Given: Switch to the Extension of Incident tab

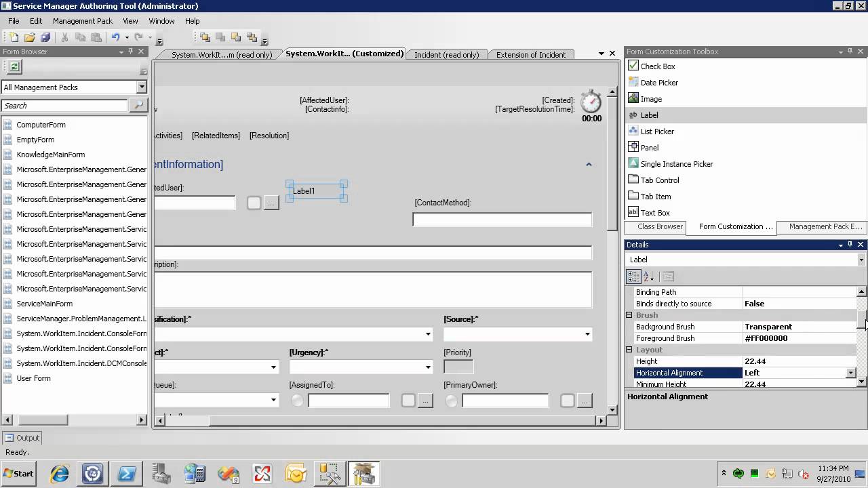Looking at the screenshot, I should click(x=531, y=55).
